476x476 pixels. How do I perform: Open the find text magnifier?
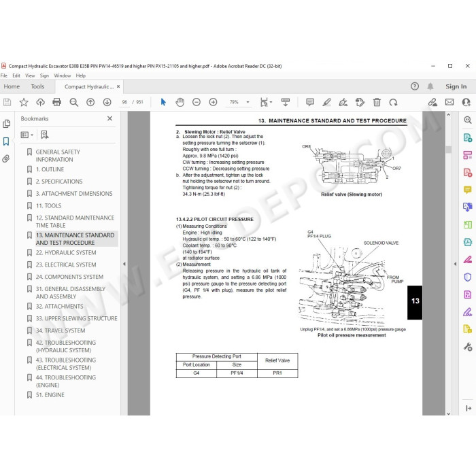click(73, 102)
